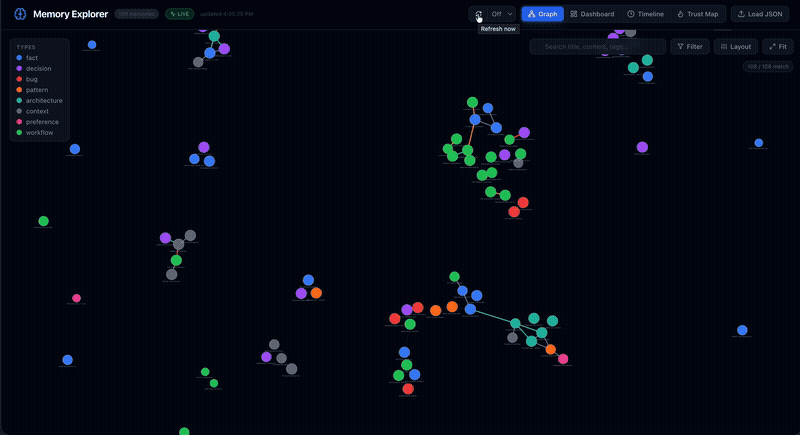The width and height of the screenshot is (800, 435).
Task: Click Fit to fit graph to view
Action: (778, 46)
